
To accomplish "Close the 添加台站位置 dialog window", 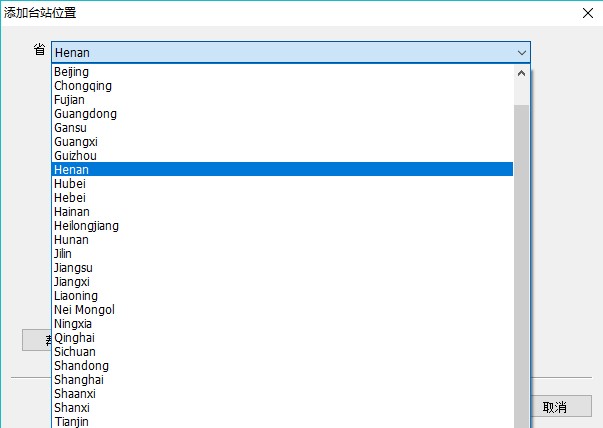I will (x=586, y=13).
